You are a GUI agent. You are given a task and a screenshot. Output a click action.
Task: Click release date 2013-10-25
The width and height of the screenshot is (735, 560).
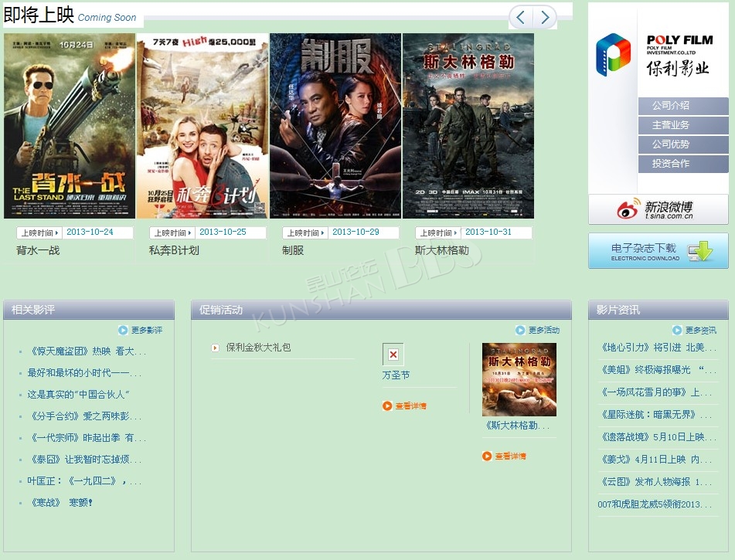223,232
